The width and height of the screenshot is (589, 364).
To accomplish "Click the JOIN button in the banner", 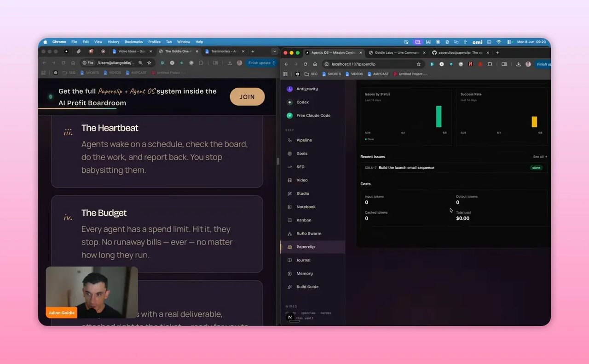I will [247, 97].
